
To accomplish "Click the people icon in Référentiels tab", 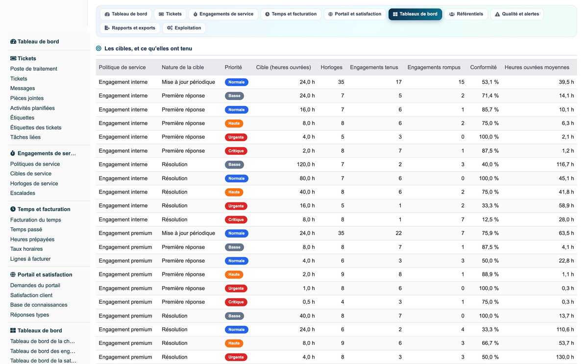I will tap(452, 14).
